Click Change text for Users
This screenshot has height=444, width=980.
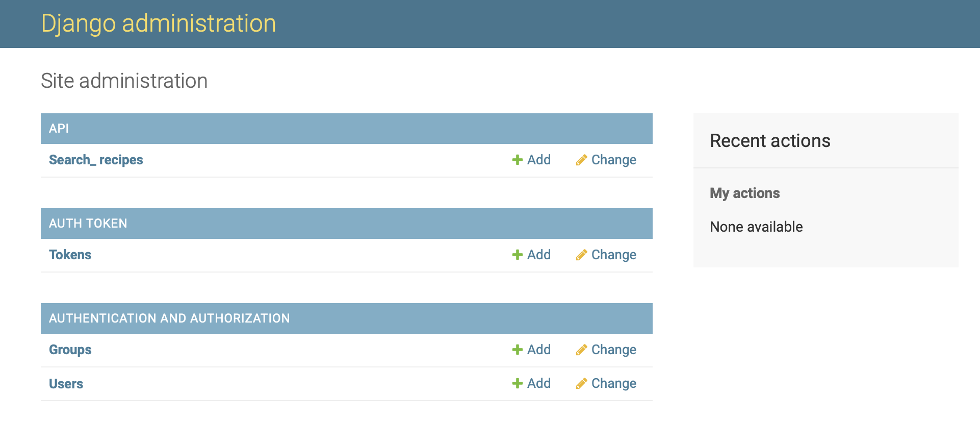coord(614,384)
